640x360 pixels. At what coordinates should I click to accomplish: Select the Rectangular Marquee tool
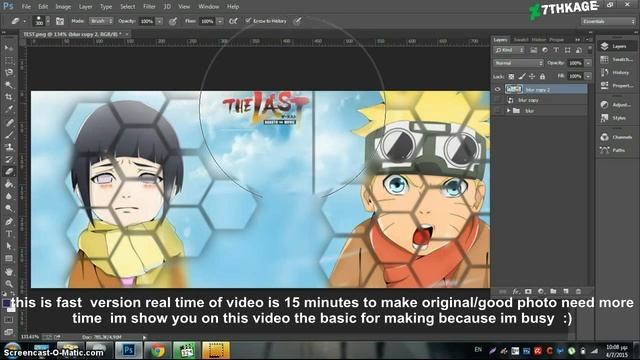coord(9,60)
